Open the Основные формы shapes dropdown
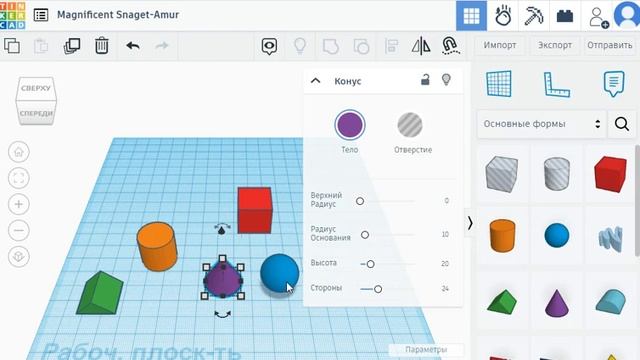The width and height of the screenshot is (640, 360). point(542,124)
